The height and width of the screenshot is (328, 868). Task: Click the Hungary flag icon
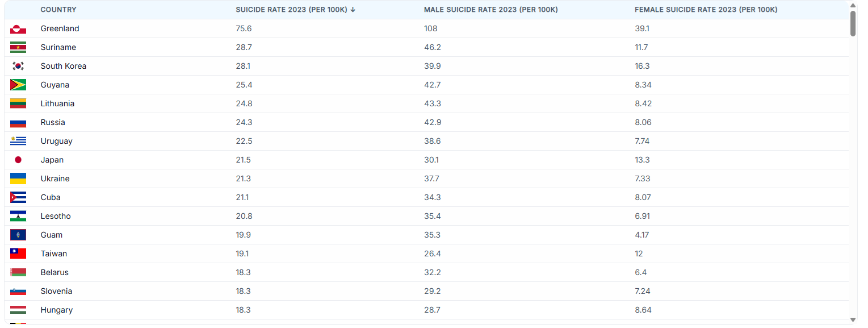(x=18, y=310)
